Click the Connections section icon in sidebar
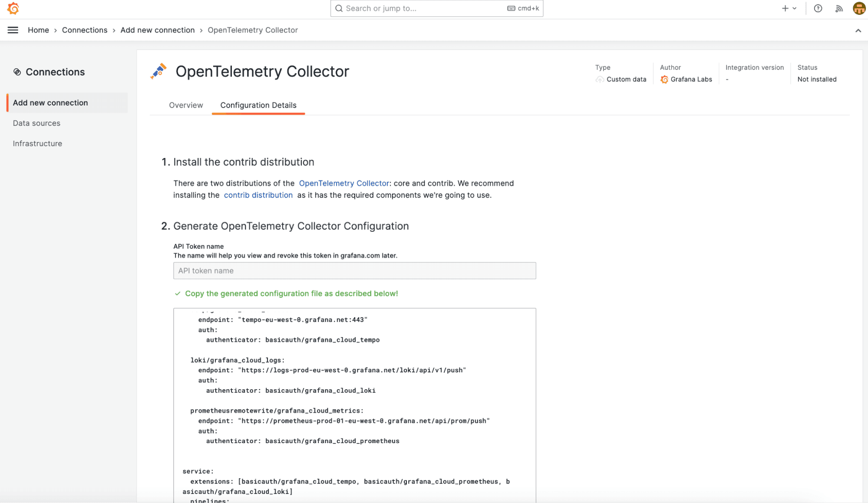The height and width of the screenshot is (503, 868). [x=17, y=72]
